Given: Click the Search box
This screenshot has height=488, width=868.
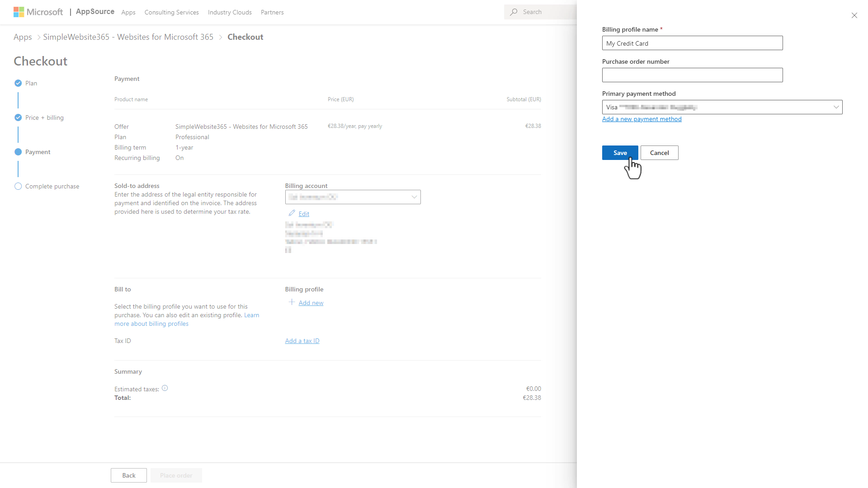Looking at the screenshot, I should [x=540, y=12].
